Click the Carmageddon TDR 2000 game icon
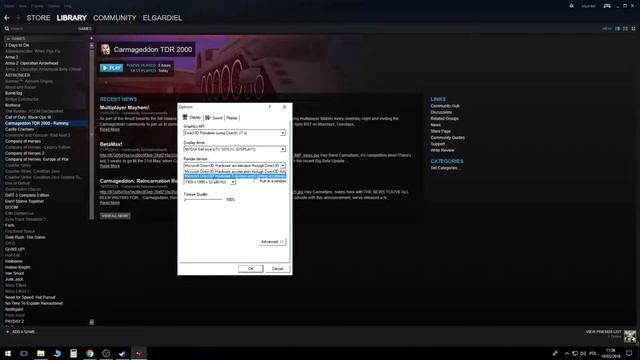The image size is (640, 360). tap(105, 49)
